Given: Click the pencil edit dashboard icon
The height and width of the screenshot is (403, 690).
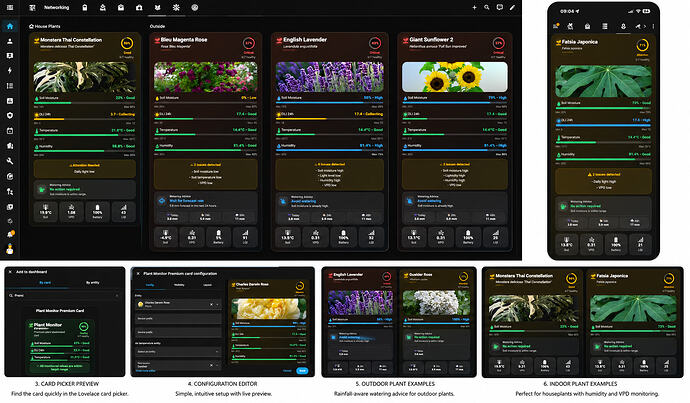Looking at the screenshot, I should click(512, 7).
